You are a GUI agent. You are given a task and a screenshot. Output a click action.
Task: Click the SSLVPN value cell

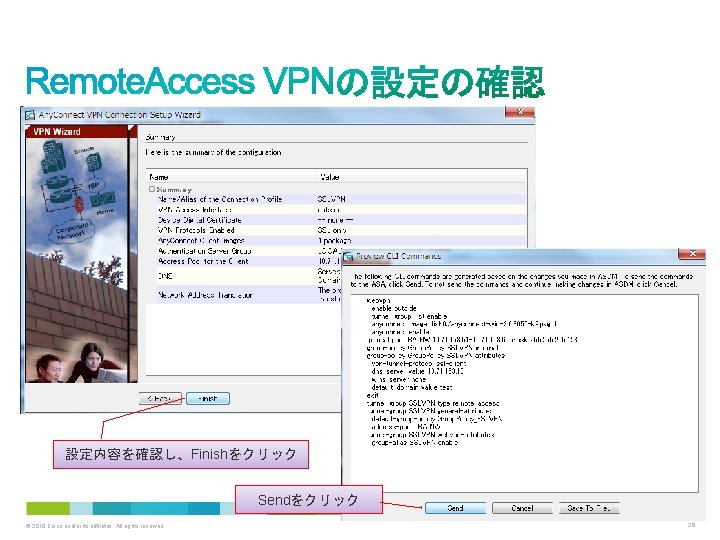click(332, 199)
